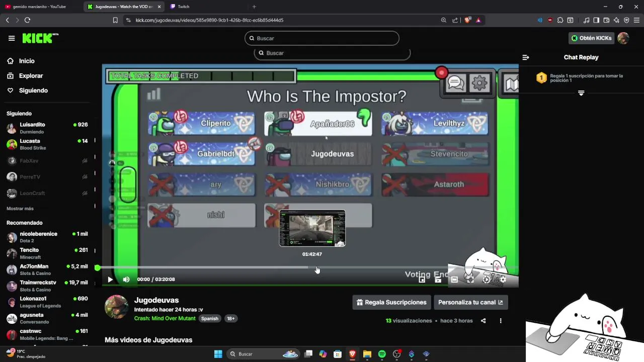Switch to gemido marcianito YouTube tab

40,7
